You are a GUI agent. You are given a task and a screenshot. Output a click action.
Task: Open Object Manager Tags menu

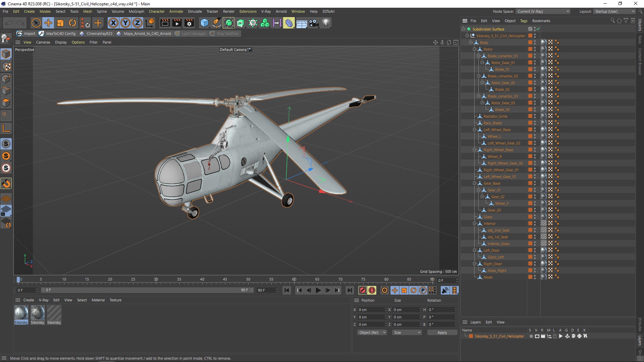pos(524,21)
